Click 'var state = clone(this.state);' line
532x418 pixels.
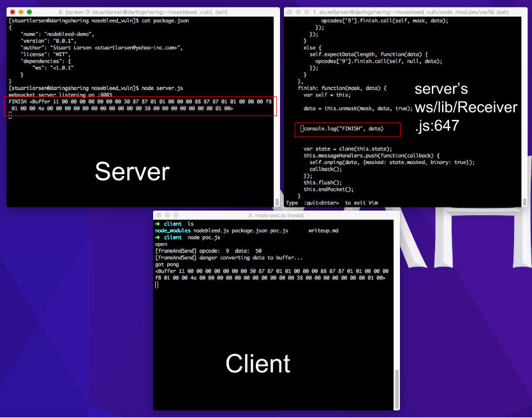[x=348, y=149]
